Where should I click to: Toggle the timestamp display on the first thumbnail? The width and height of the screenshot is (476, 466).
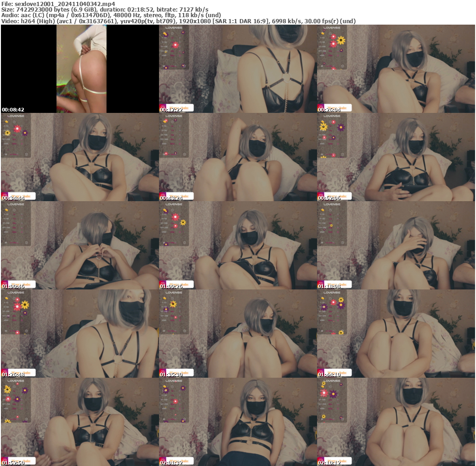click(x=14, y=109)
